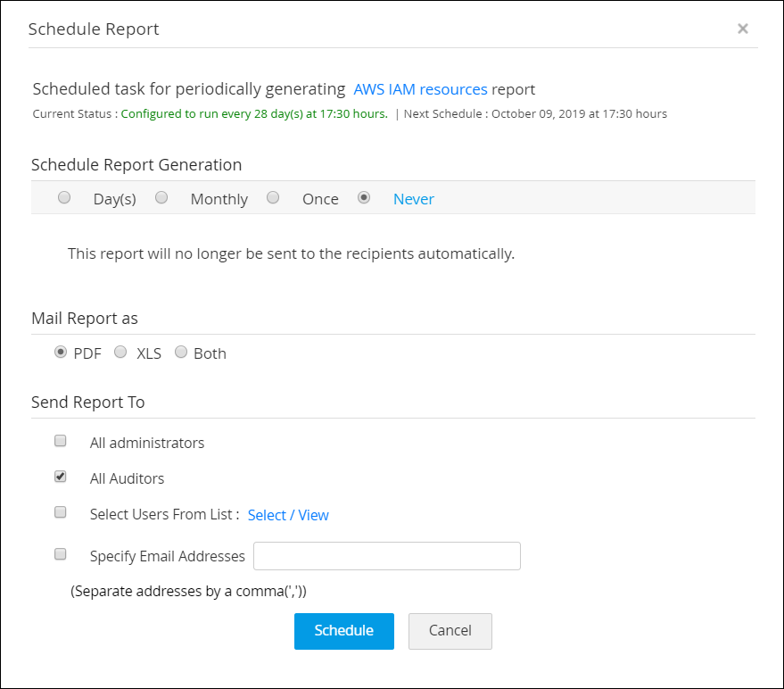Select XLS as report format
The image size is (784, 689).
(120, 353)
